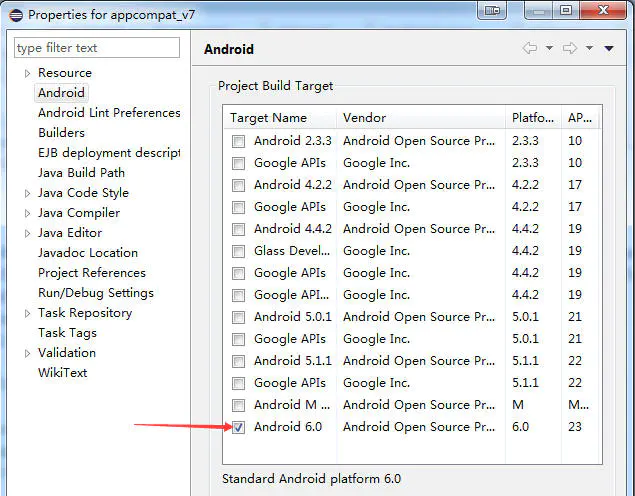Click the Eclipse icon in the title bar

click(15, 15)
